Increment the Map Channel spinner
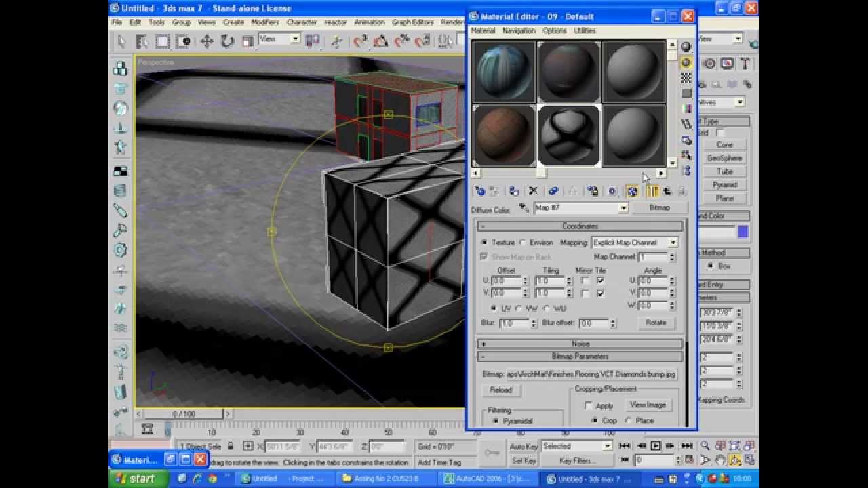 [x=672, y=255]
